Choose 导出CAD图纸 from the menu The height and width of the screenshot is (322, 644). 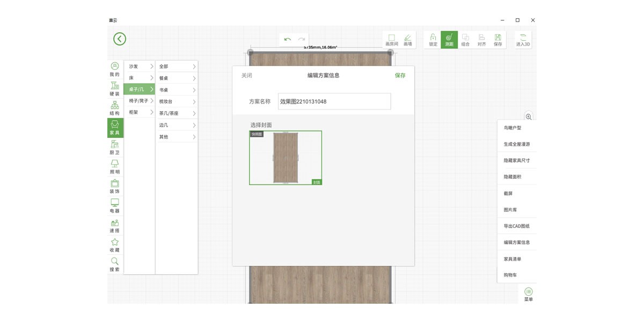click(516, 226)
